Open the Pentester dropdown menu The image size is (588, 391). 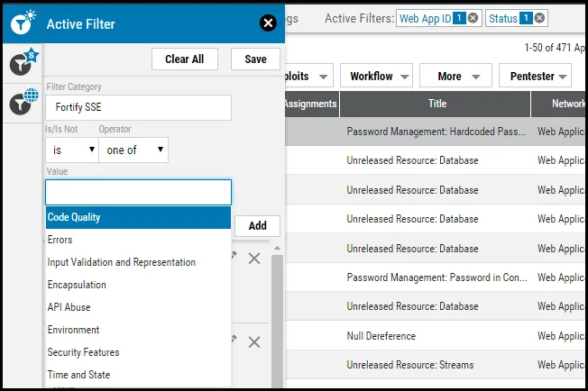tap(535, 76)
